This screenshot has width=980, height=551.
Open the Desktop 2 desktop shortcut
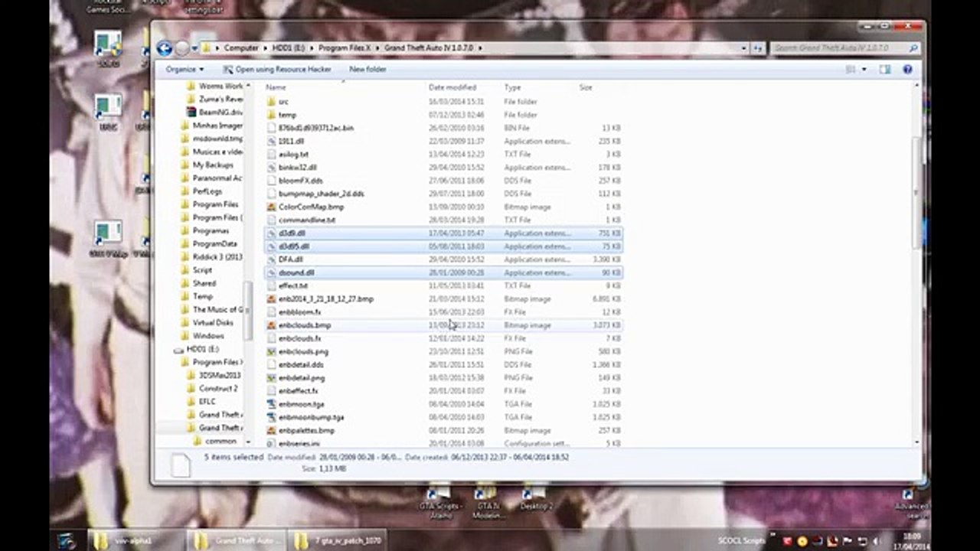[x=536, y=497]
